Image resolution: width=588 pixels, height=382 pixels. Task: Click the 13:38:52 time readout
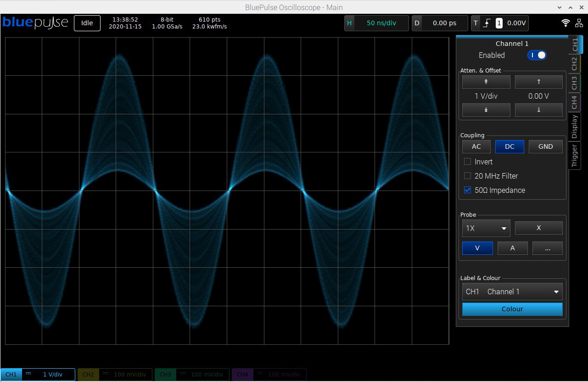125,20
